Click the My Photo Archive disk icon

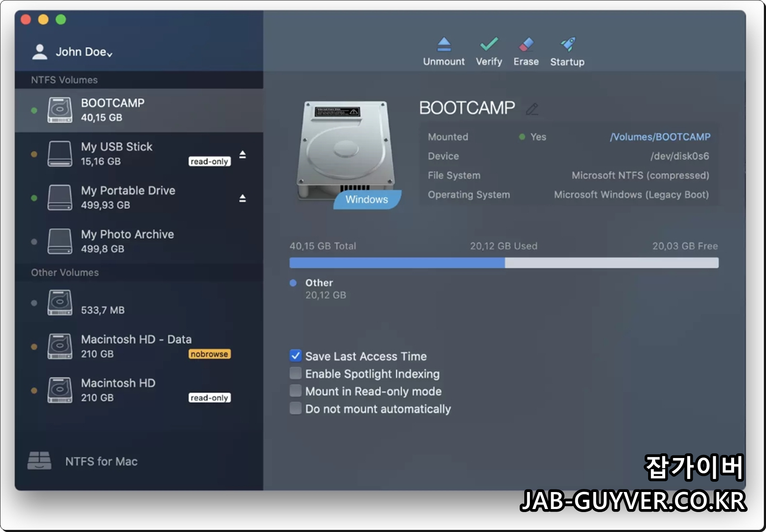pyautogui.click(x=60, y=242)
